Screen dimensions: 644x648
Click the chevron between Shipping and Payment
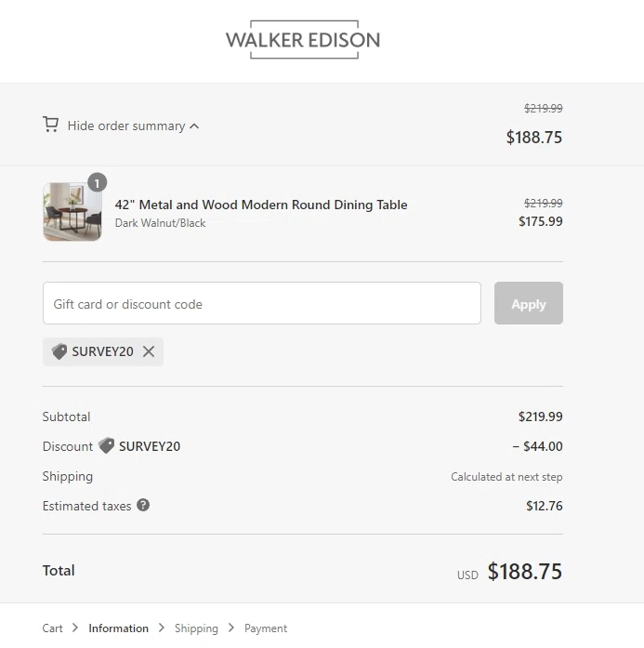tap(231, 628)
